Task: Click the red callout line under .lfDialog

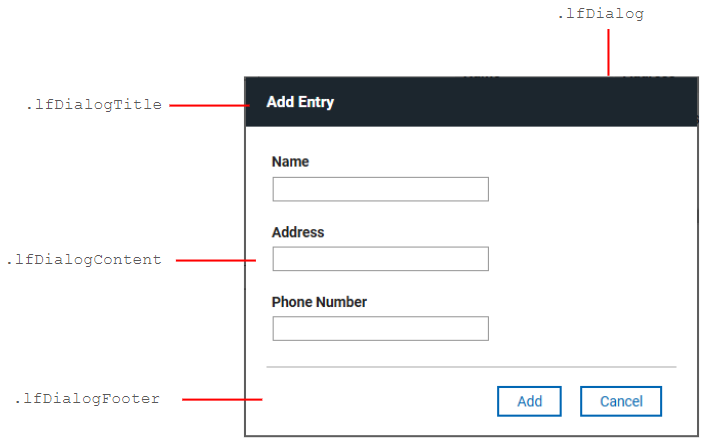Action: pyautogui.click(x=607, y=52)
